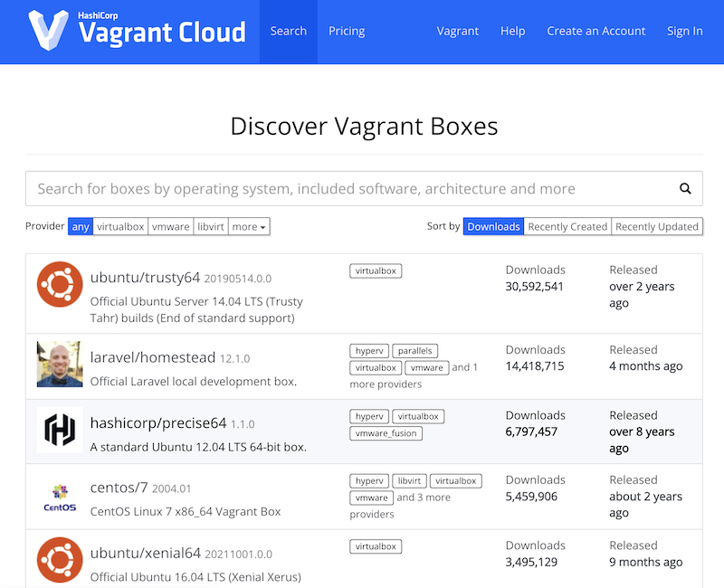Click the '9 months ago' release text
The width and height of the screenshot is (724, 588).
point(646,562)
